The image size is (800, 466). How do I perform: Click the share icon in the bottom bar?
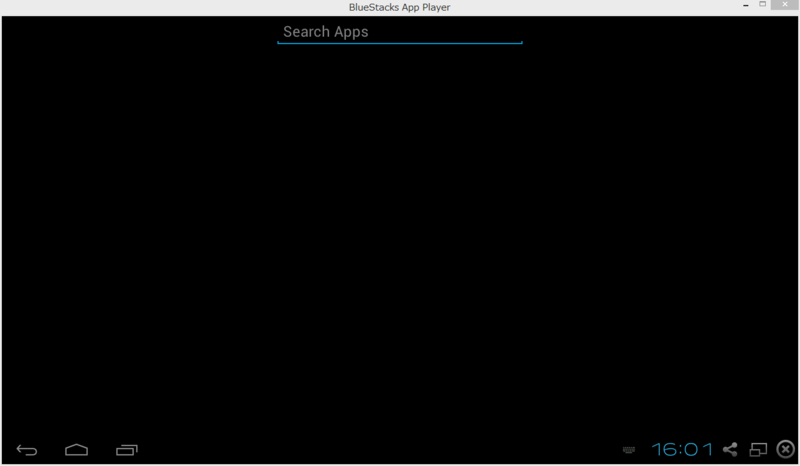pyautogui.click(x=730, y=449)
